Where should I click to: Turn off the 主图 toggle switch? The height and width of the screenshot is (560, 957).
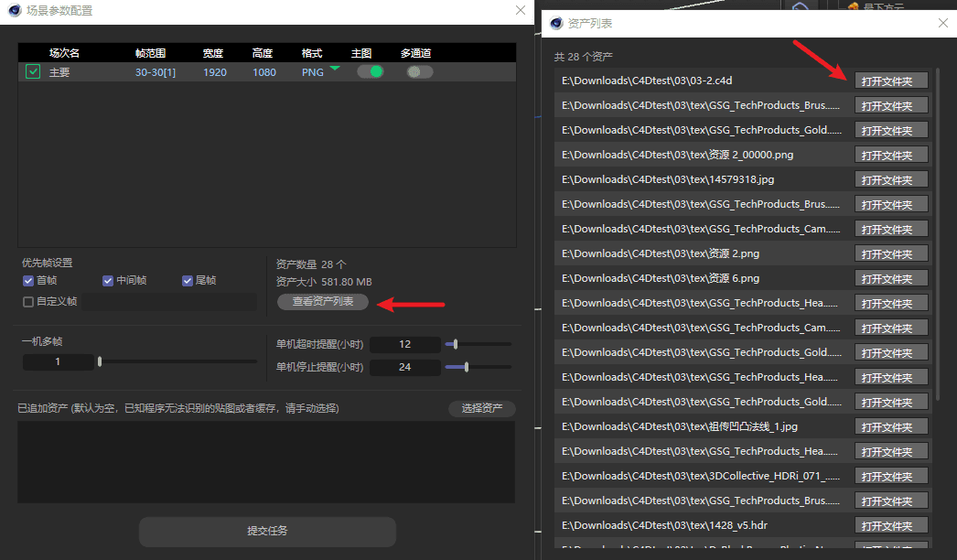pyautogui.click(x=370, y=71)
